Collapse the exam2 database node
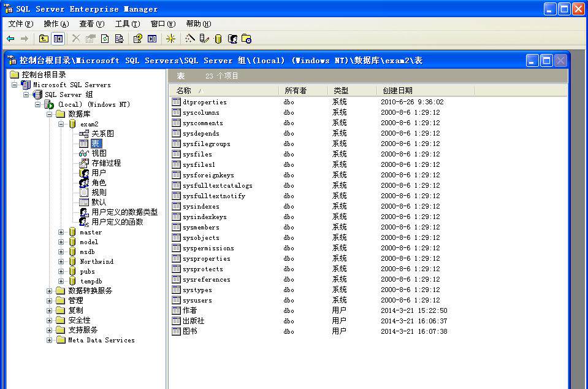This screenshot has width=588, height=389. pos(61,124)
